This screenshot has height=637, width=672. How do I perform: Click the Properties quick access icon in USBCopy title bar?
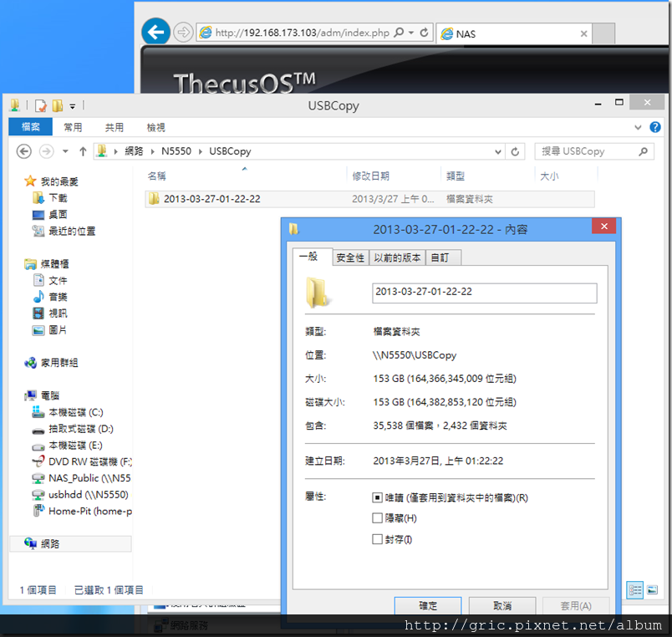point(40,105)
